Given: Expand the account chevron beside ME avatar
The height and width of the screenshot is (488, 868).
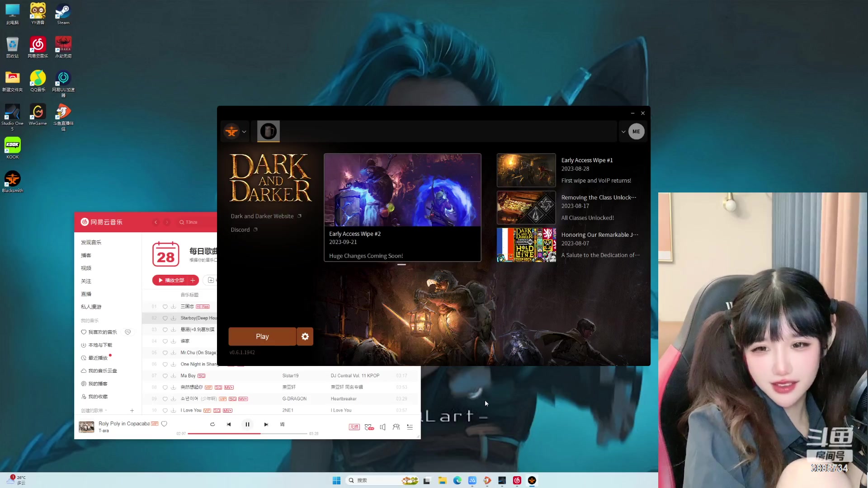Looking at the screenshot, I should coord(623,132).
